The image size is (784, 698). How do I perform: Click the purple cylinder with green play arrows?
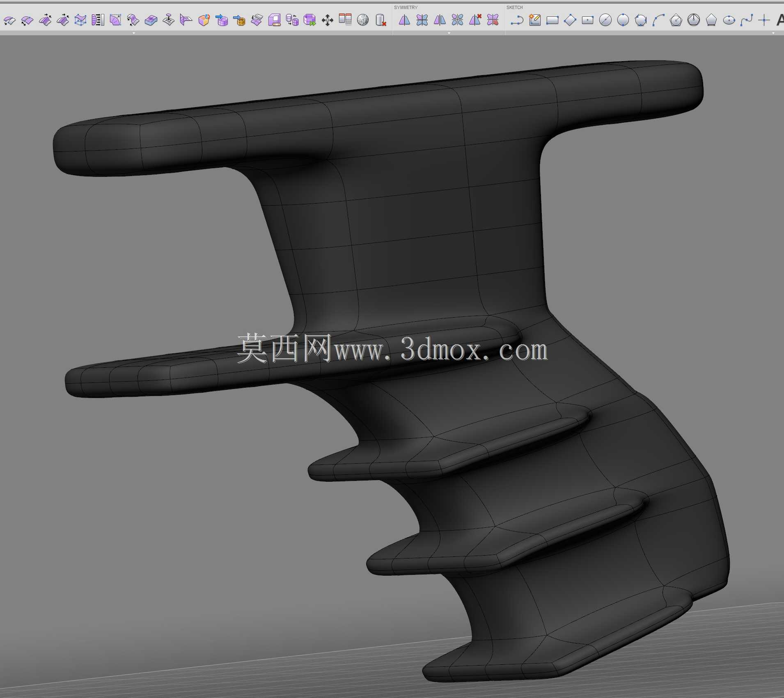click(x=309, y=20)
